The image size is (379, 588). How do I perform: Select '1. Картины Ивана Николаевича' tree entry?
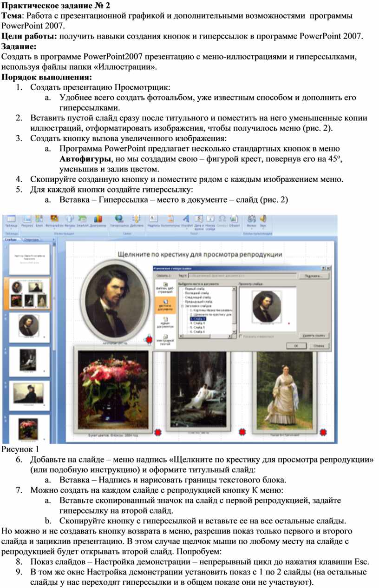[210, 310]
